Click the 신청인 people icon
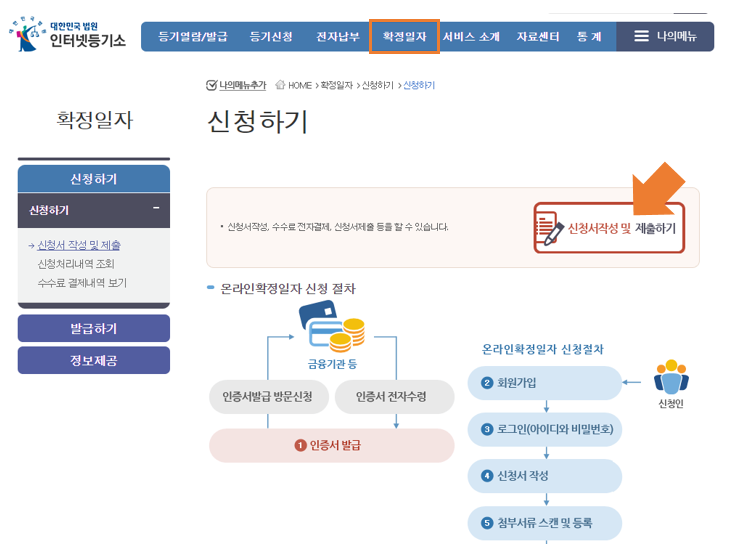Image resolution: width=729 pixels, height=545 pixels. (671, 377)
